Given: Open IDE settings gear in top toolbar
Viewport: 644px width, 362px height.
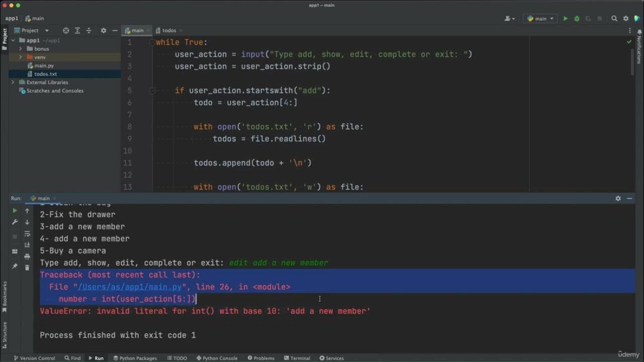Looking at the screenshot, I should point(626,19).
